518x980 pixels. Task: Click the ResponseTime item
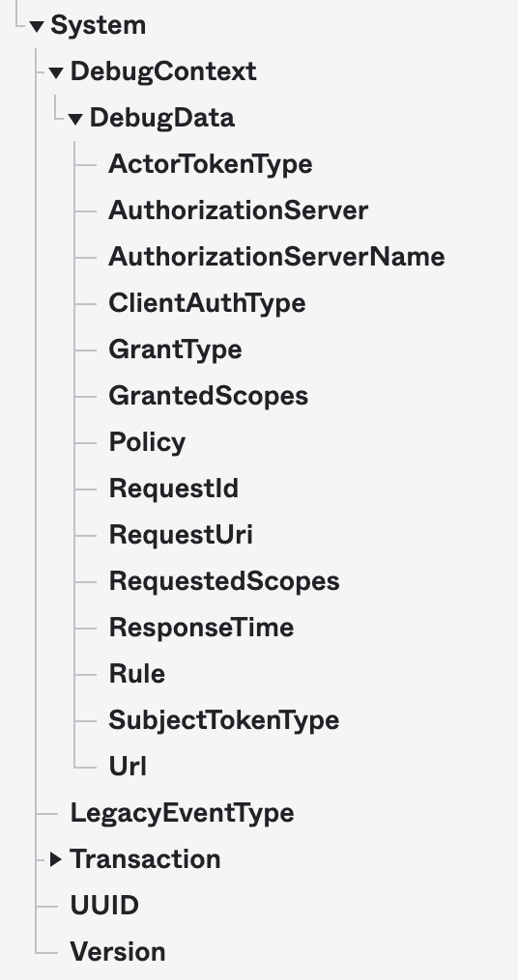pos(201,627)
